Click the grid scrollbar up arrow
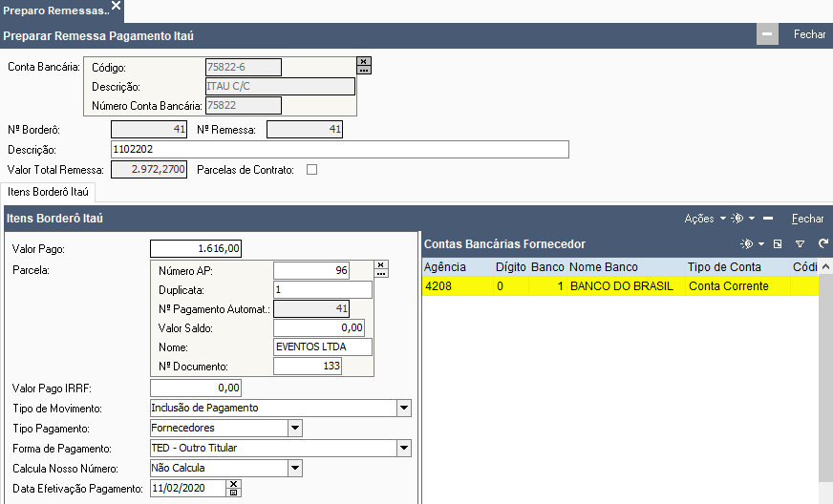 pos(825,266)
